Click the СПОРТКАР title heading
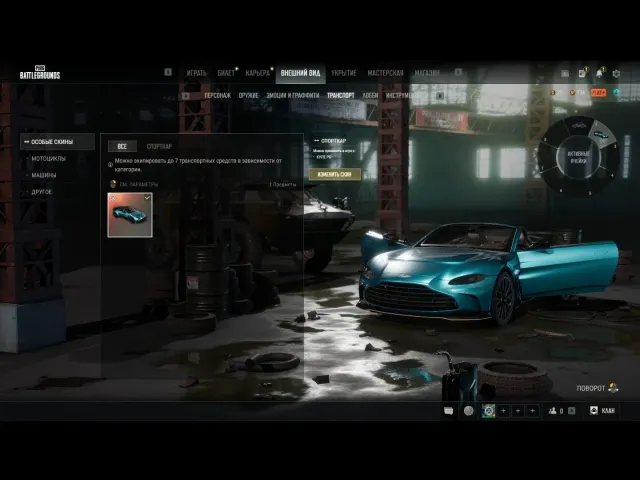 point(333,141)
